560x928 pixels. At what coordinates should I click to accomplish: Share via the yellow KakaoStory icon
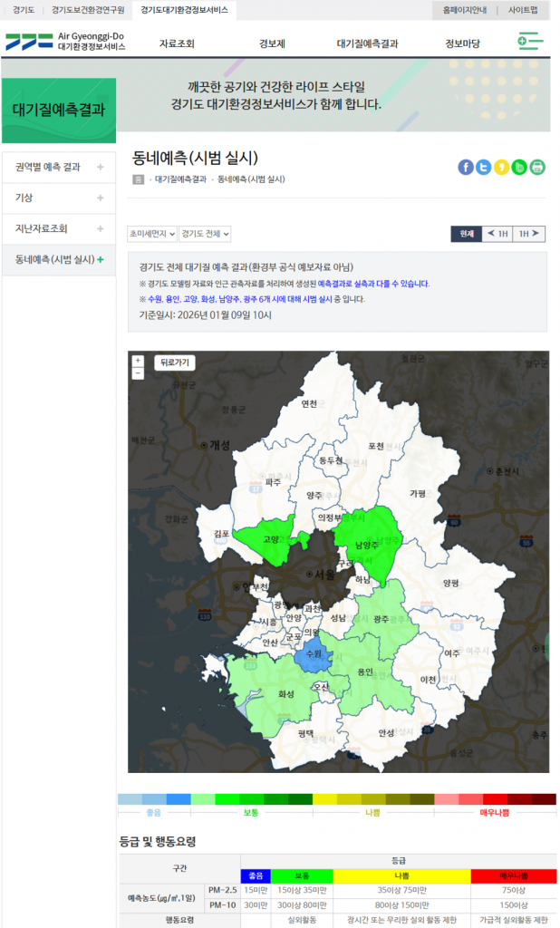tap(501, 167)
